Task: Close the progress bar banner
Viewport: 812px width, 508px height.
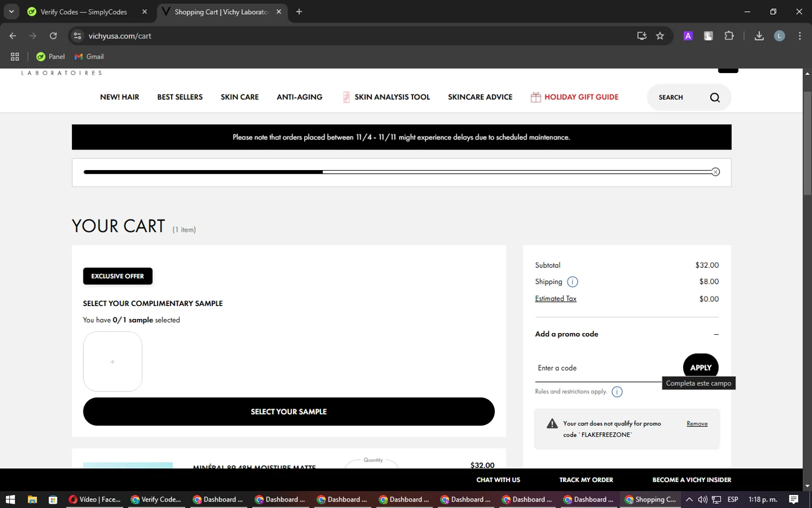Action: (x=716, y=172)
